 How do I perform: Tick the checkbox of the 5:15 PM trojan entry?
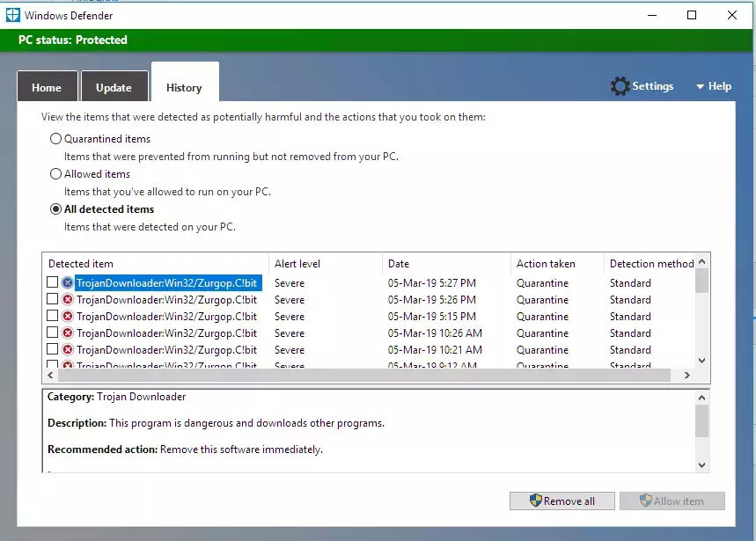click(53, 316)
